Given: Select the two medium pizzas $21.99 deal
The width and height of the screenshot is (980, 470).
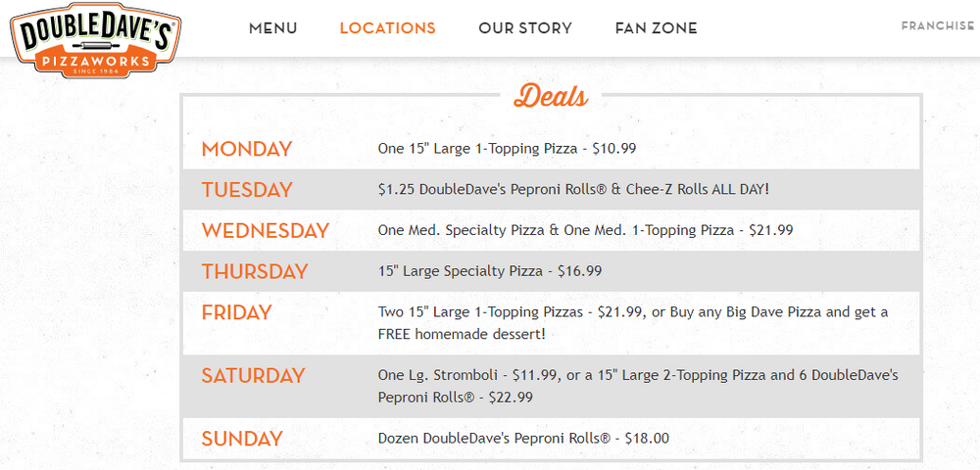Looking at the screenshot, I should [585, 231].
